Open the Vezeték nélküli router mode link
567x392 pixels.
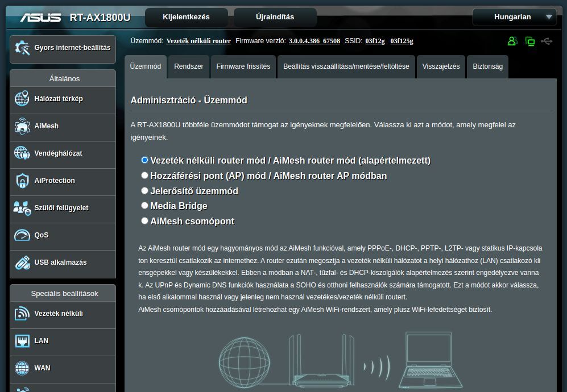(x=198, y=41)
